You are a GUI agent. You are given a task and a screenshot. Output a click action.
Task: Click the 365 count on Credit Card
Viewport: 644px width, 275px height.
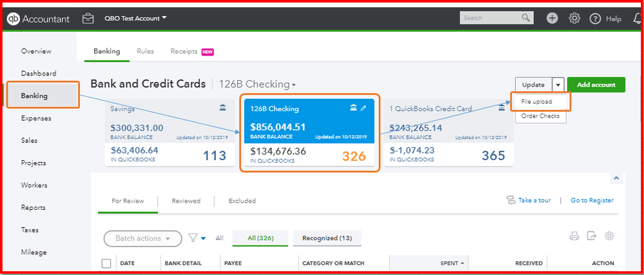pyautogui.click(x=493, y=156)
